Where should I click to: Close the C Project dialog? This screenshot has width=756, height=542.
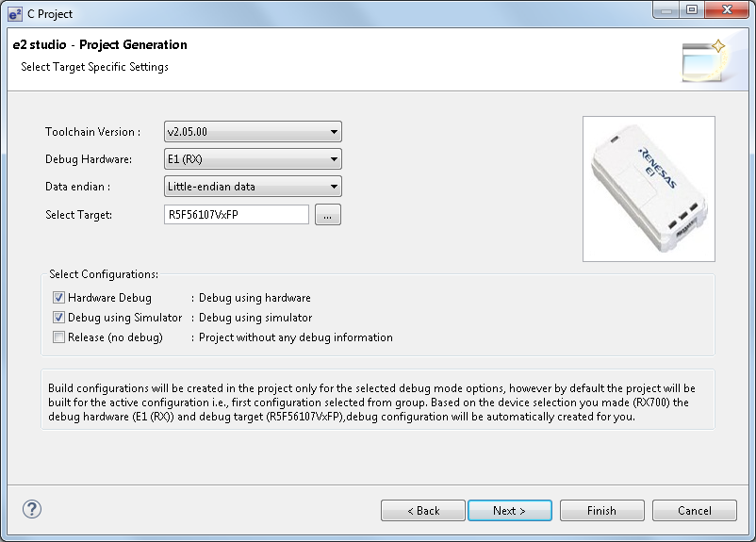[x=727, y=10]
